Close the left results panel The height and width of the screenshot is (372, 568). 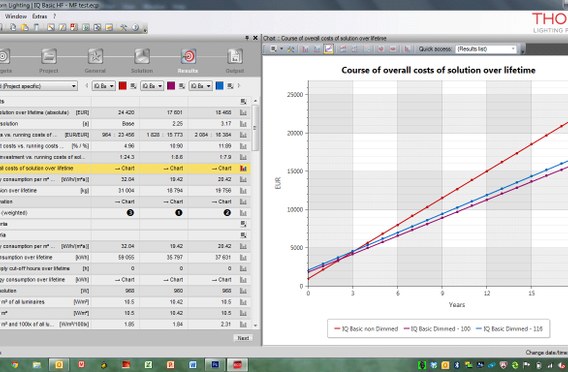tap(255, 38)
